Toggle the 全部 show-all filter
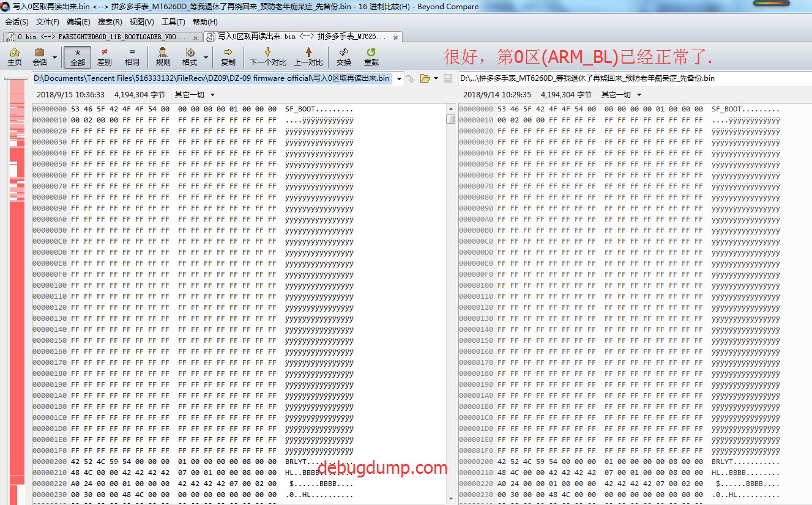The image size is (812, 505). 78,57
